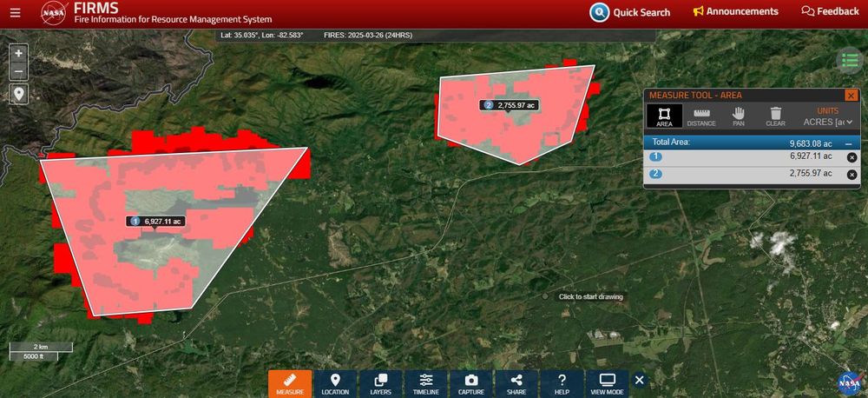The width and height of the screenshot is (868, 398).
Task: Click the FIRMS title text
Action: click(x=96, y=8)
